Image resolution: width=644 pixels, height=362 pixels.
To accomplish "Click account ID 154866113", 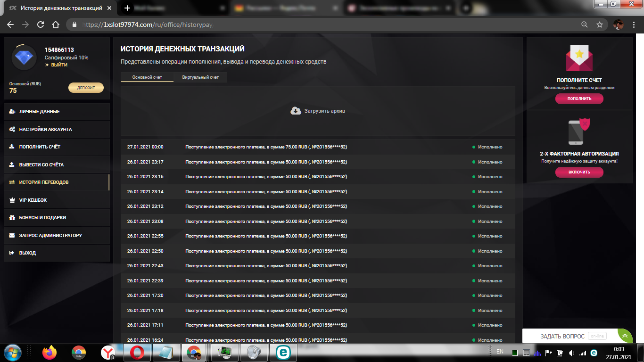I will (x=59, y=50).
